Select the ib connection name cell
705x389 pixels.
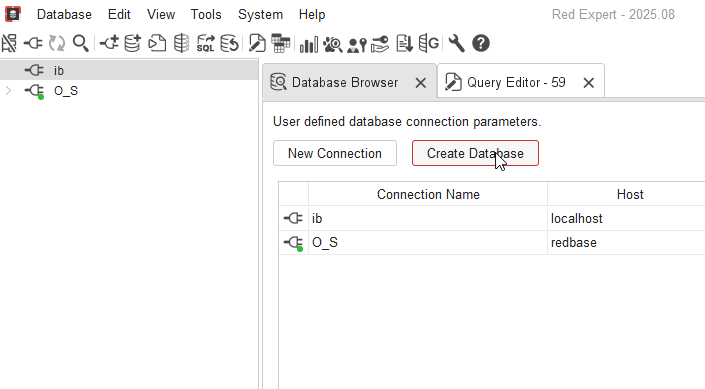click(428, 219)
